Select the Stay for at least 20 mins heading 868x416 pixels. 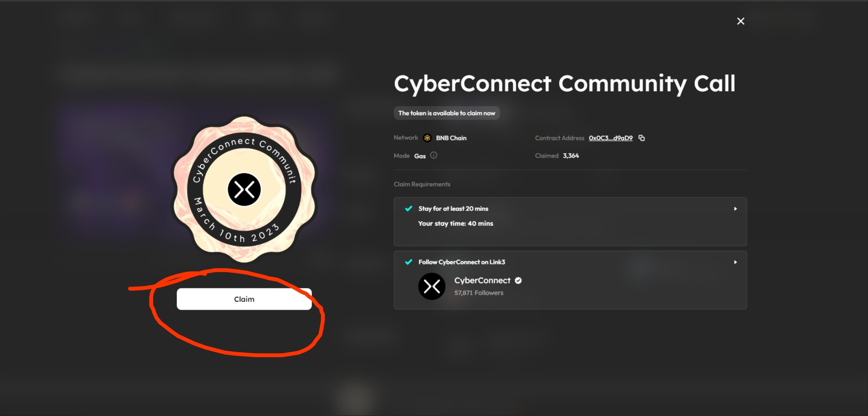(x=453, y=209)
